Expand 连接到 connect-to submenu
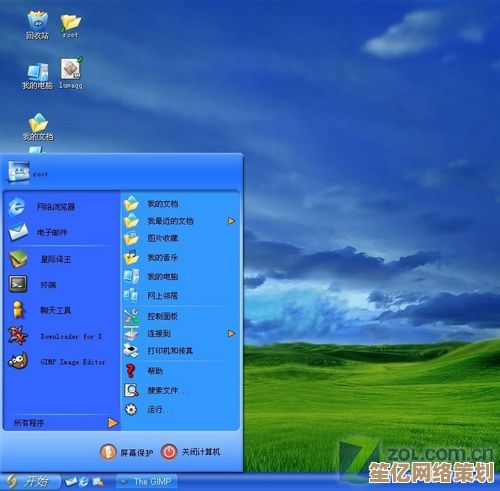Image resolution: width=500 pixels, height=491 pixels. 180,333
